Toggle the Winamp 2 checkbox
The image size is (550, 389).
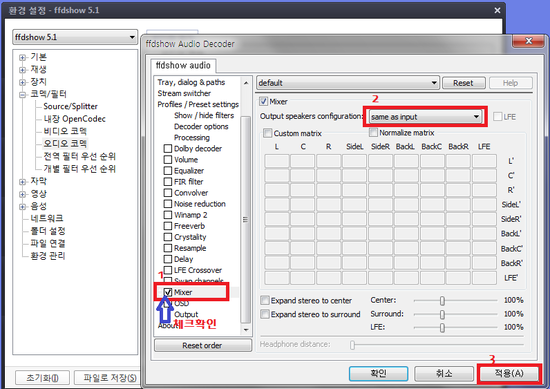click(x=168, y=215)
